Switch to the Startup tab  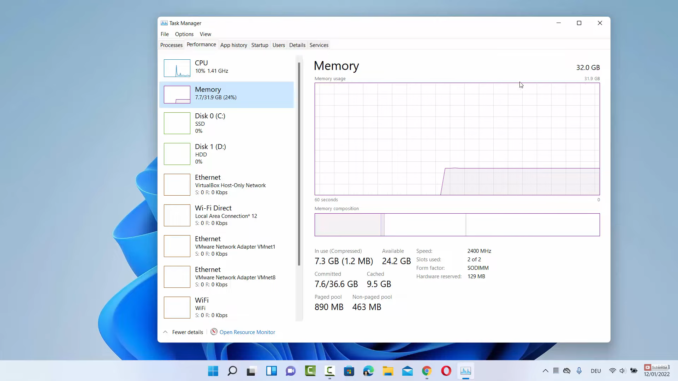tap(260, 45)
